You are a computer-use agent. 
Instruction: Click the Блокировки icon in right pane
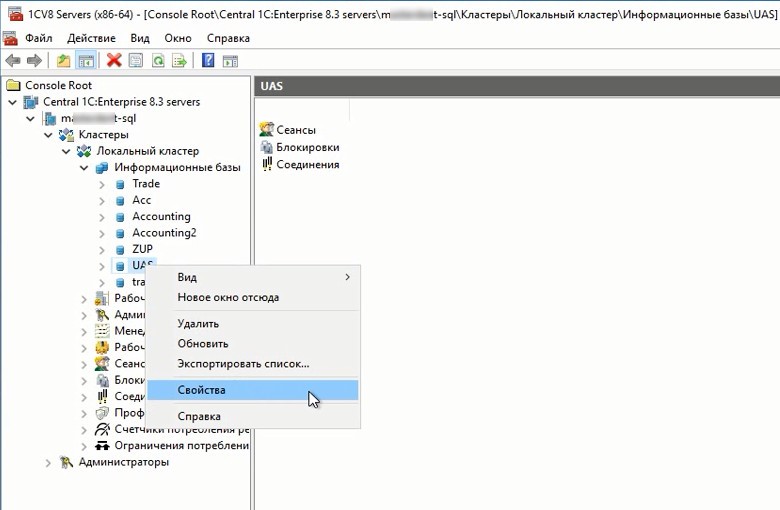(x=267, y=147)
